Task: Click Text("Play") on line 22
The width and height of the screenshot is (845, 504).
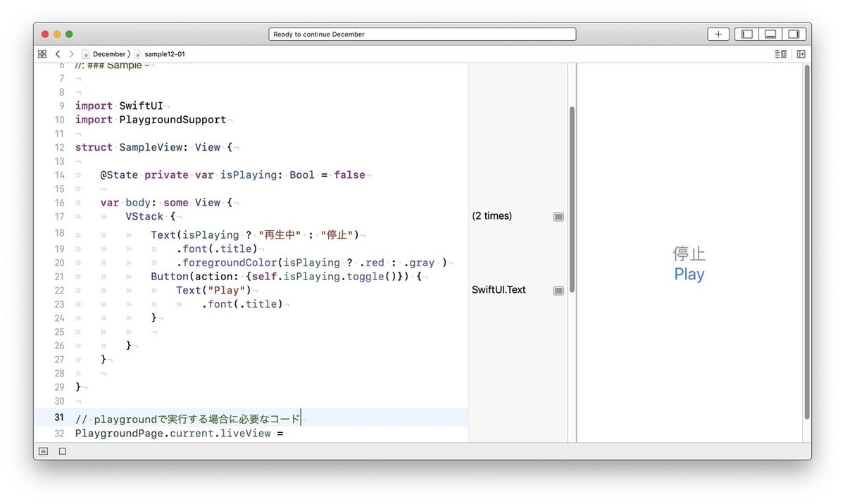Action: click(214, 290)
